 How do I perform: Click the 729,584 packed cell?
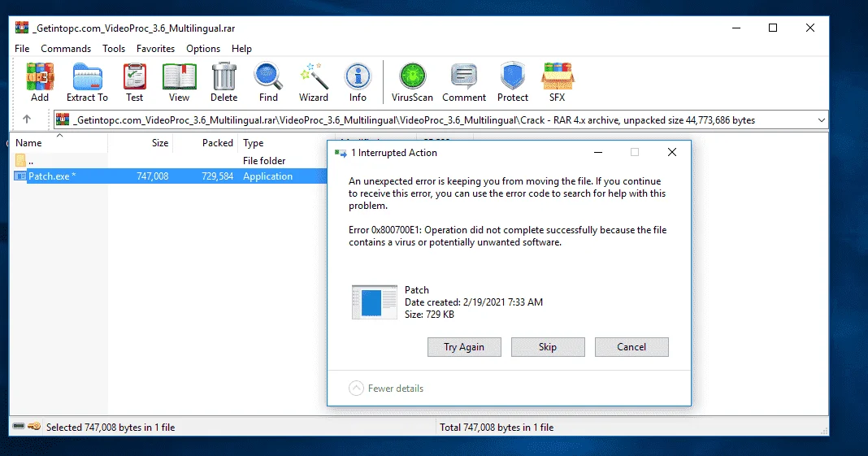(x=217, y=176)
